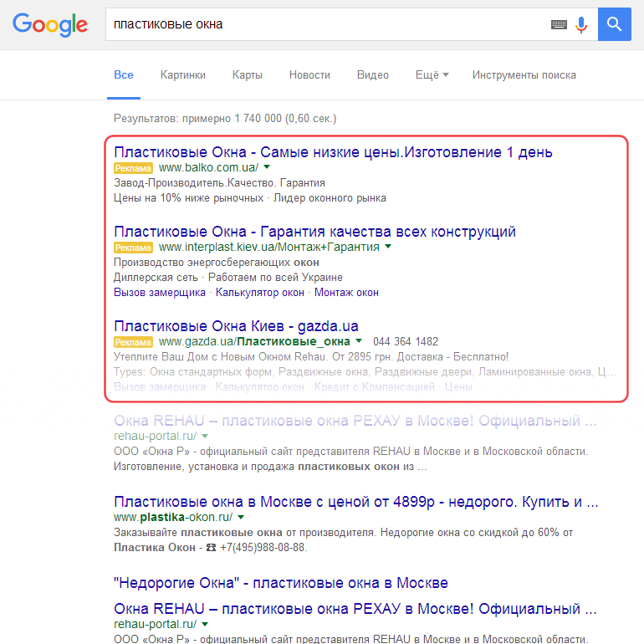Switch to the Все tab

point(124,75)
